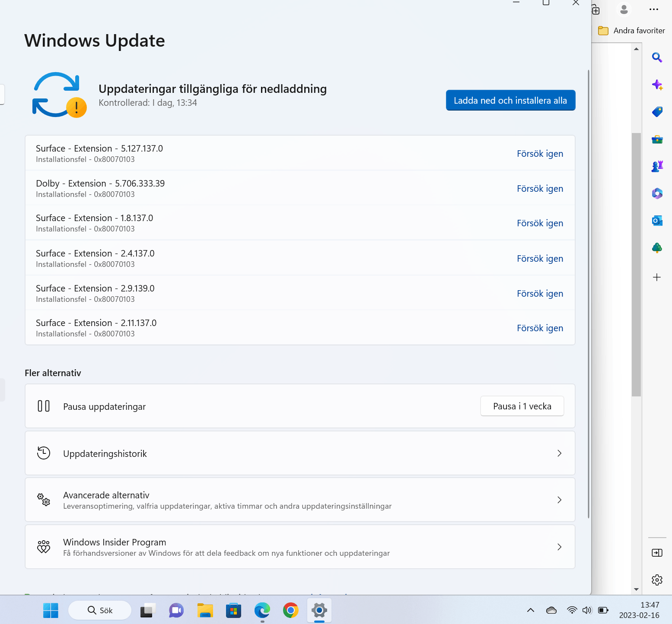The width and height of the screenshot is (672, 624).
Task: Open File Explorer from taskbar
Action: [x=205, y=610]
